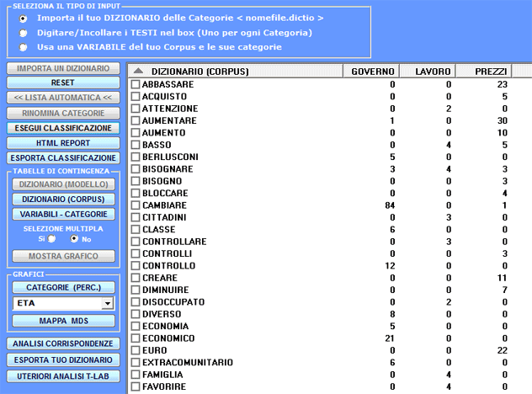Check the BISOGNARE checkbox

(136, 169)
